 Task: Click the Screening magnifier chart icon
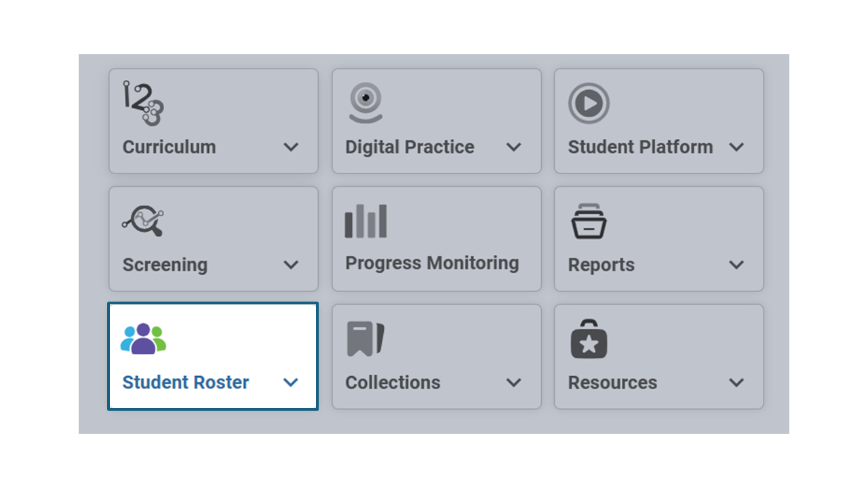coord(143,221)
